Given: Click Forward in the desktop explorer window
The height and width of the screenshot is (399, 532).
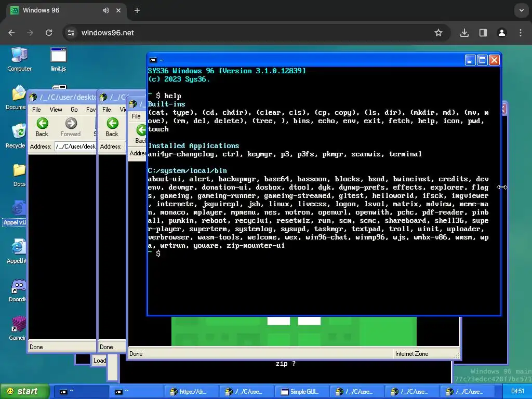Looking at the screenshot, I should click(x=71, y=127).
